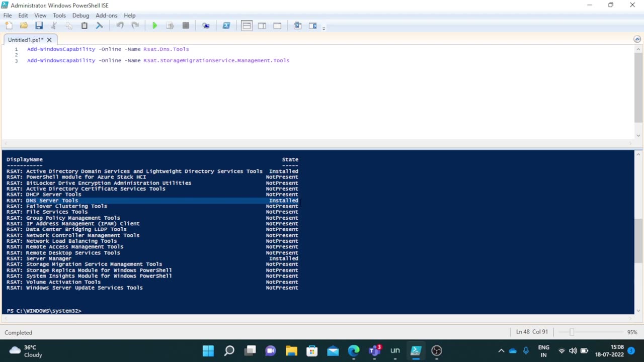
Task: Show Command Window icon
Action: [297, 26]
